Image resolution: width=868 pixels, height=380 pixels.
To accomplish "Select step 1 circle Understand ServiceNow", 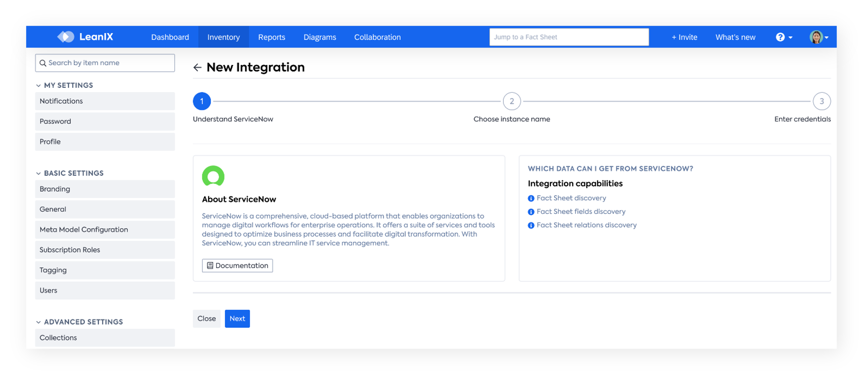I will point(202,101).
